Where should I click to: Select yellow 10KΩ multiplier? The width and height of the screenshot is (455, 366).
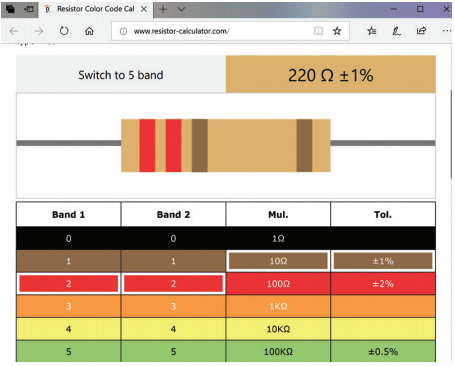point(278,329)
